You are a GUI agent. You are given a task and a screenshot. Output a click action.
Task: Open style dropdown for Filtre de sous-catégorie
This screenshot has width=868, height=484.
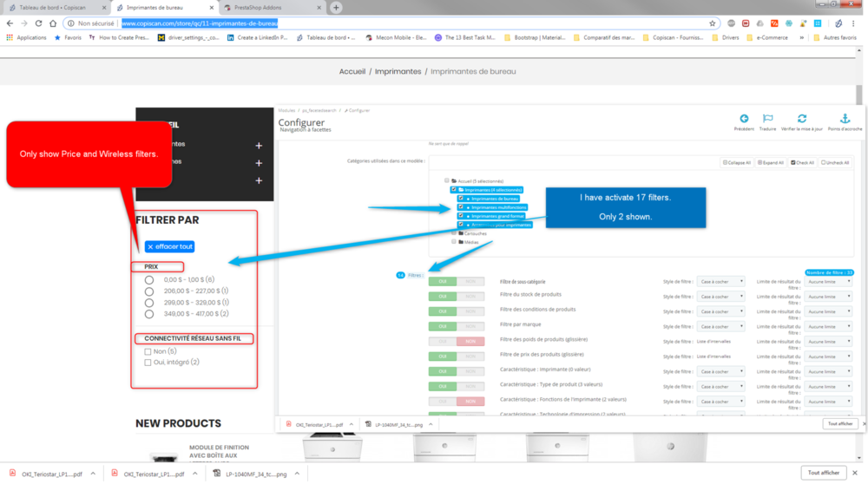[720, 282]
